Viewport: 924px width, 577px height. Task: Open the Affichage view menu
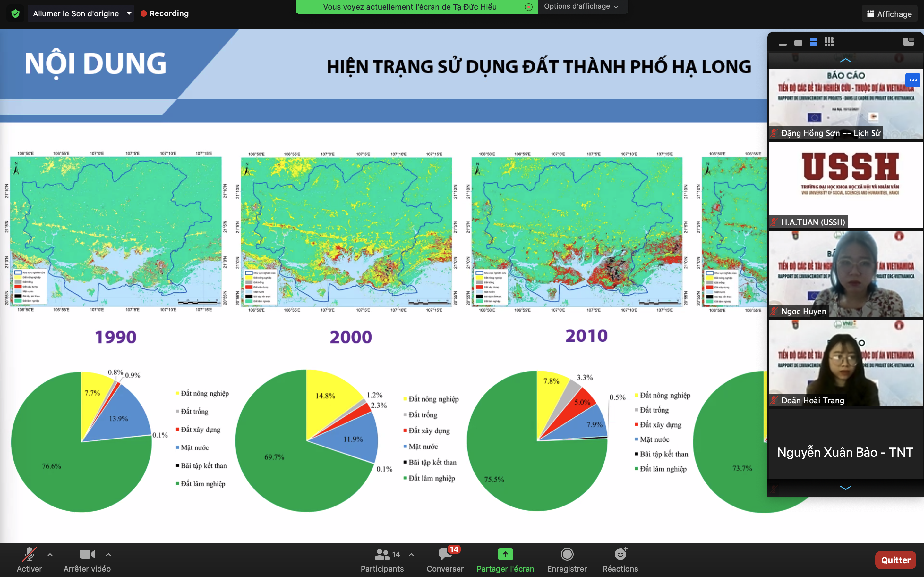tap(889, 14)
